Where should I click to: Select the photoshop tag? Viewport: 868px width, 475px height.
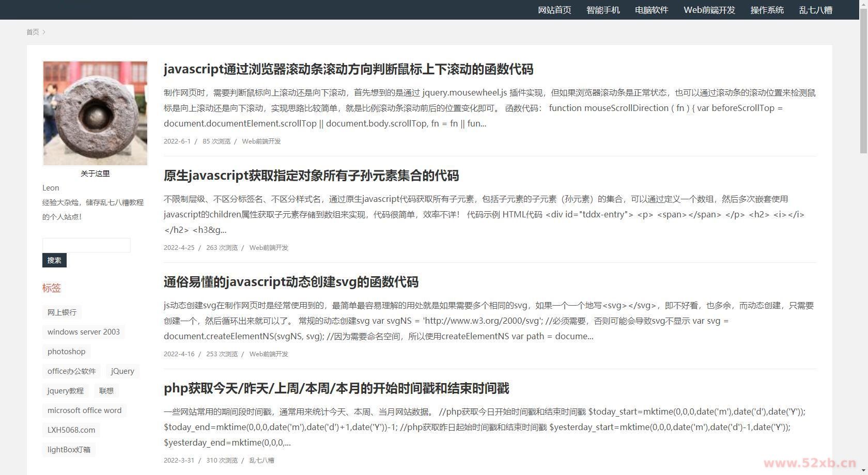[x=66, y=351]
